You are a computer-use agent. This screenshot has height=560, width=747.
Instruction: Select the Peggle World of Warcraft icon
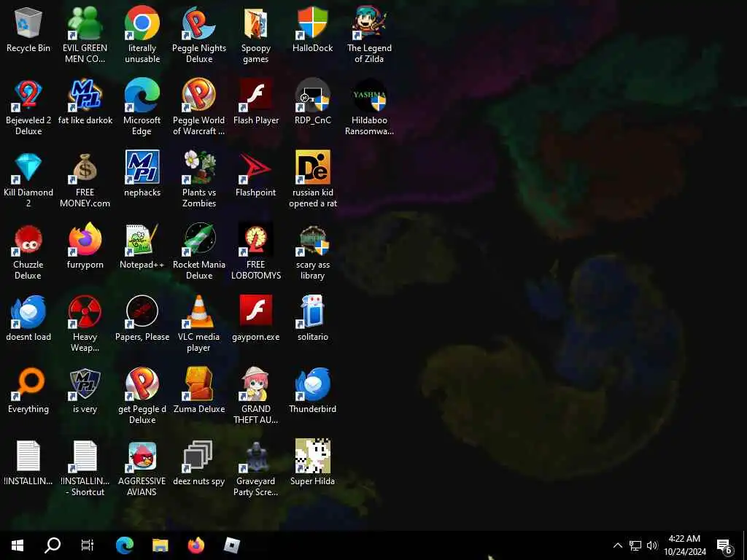click(x=198, y=107)
